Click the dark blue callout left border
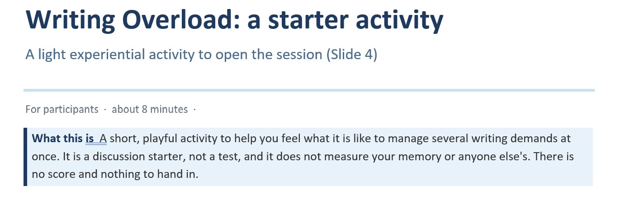 [25, 157]
